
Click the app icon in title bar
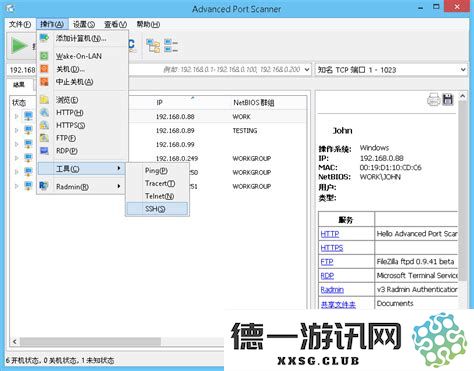pyautogui.click(x=10, y=8)
